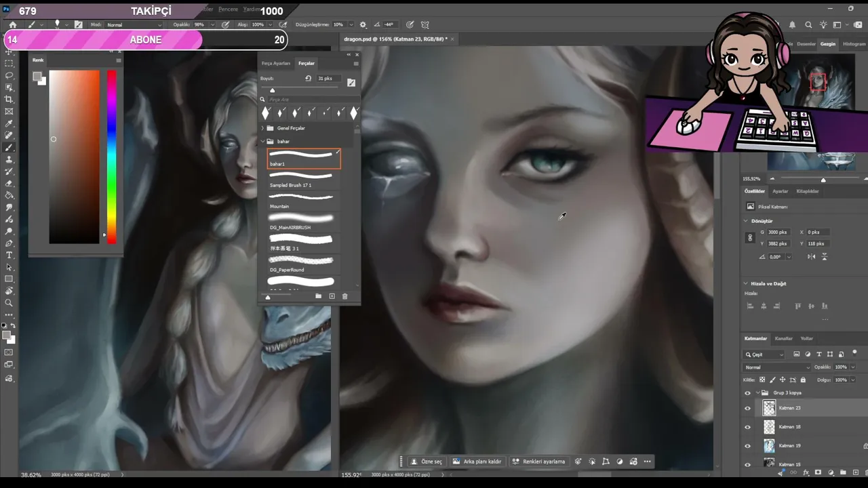The width and height of the screenshot is (868, 488).
Task: Select the Type tool
Action: point(9,256)
